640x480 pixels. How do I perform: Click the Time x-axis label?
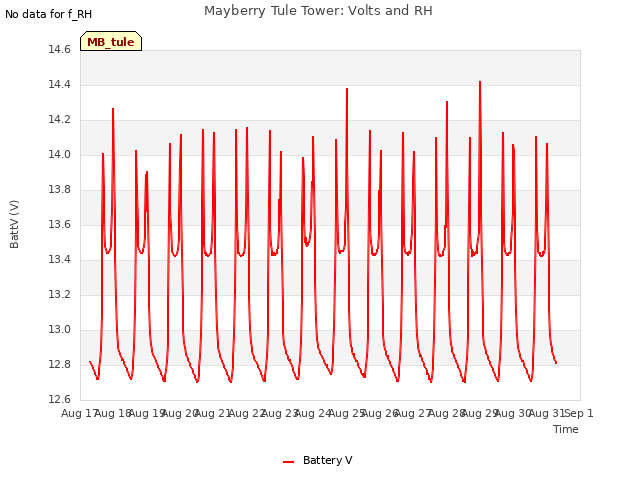point(566,429)
